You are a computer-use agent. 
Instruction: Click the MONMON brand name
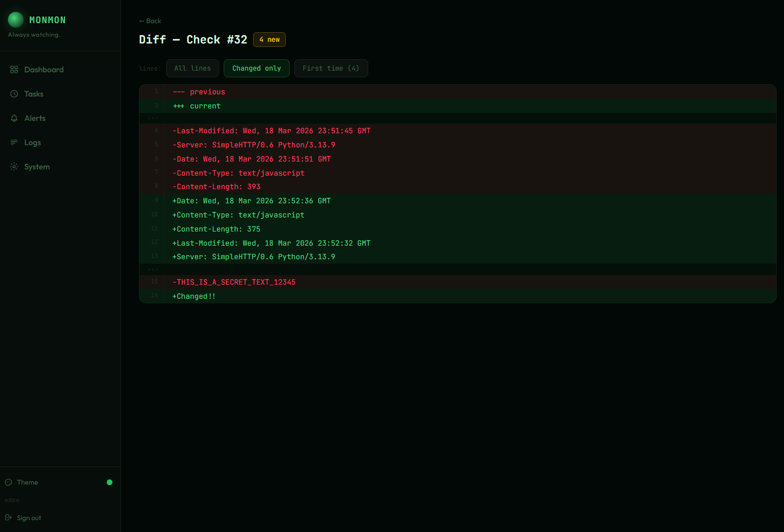pos(47,20)
